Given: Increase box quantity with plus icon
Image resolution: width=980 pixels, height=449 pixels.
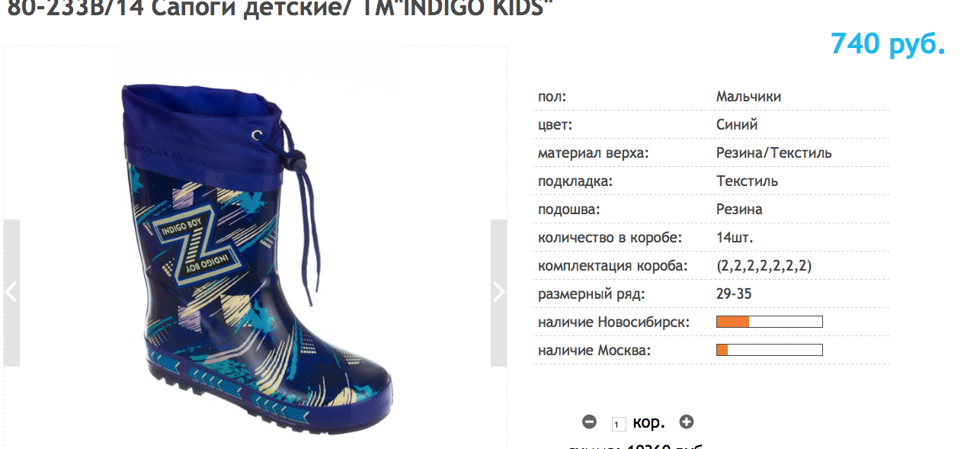Looking at the screenshot, I should (687, 422).
